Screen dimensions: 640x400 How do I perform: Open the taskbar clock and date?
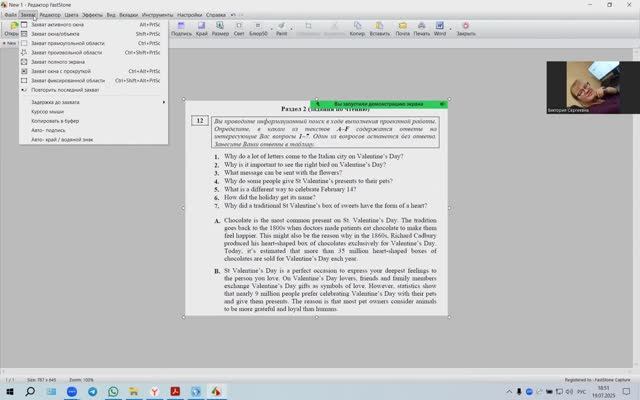click(604, 392)
